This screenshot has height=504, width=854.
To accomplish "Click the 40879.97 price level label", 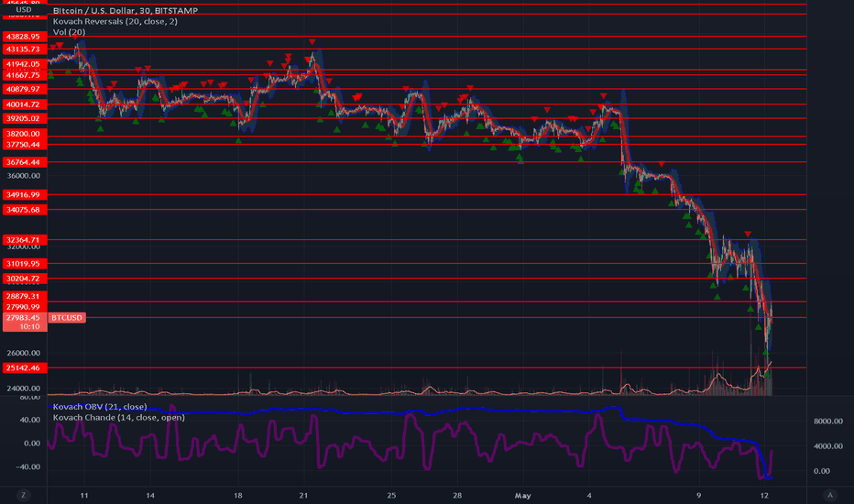I will (x=25, y=89).
